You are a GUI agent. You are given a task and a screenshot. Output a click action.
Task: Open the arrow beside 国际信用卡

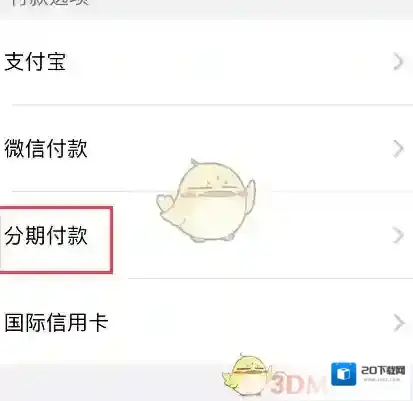pyautogui.click(x=398, y=323)
